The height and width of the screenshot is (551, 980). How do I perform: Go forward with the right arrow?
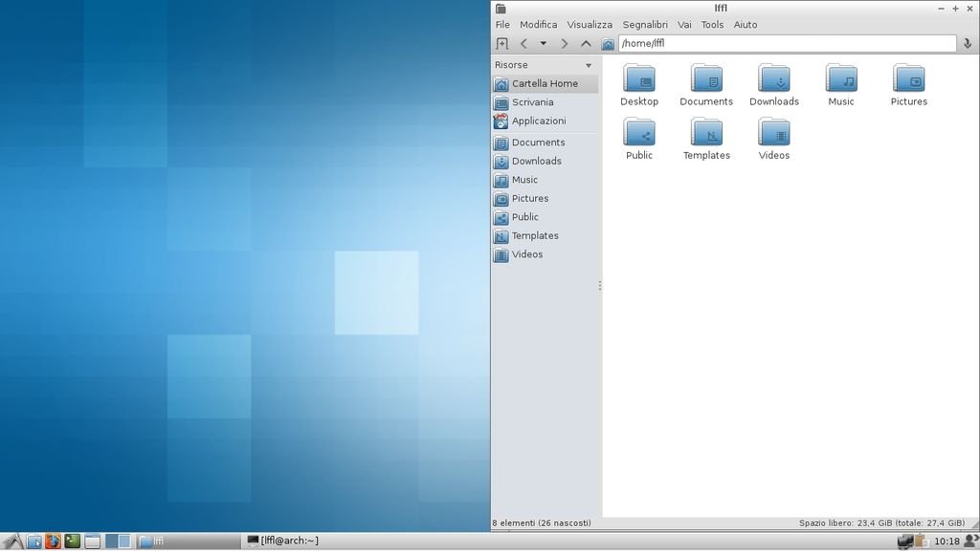[564, 44]
